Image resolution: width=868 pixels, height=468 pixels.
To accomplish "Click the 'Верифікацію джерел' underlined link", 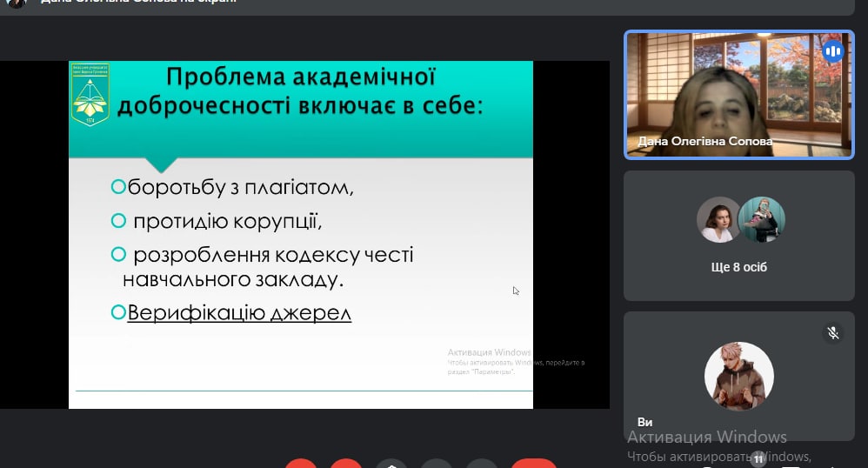I will 239,313.
